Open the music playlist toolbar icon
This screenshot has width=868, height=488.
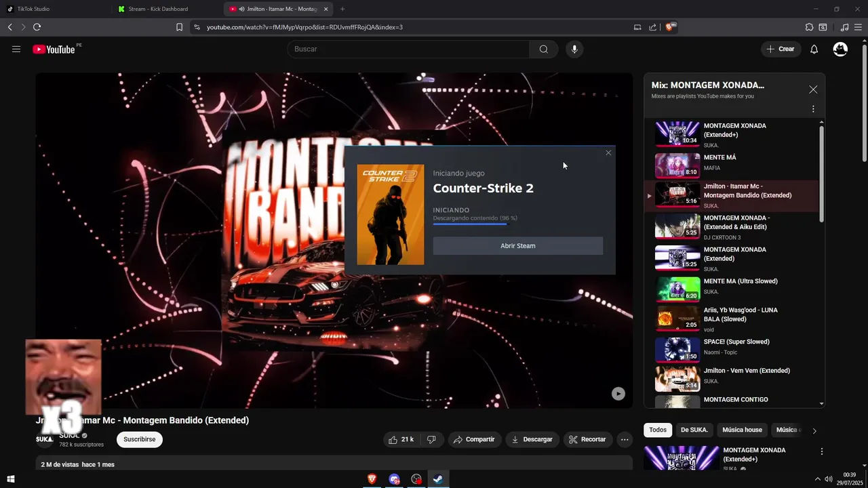844,27
